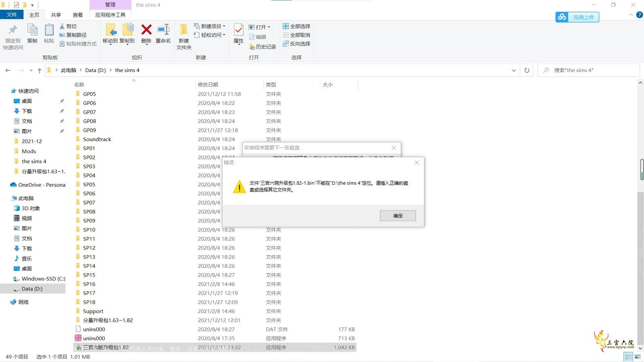Go up one folder level arrow
The width and height of the screenshot is (644, 362).
pos(40,70)
